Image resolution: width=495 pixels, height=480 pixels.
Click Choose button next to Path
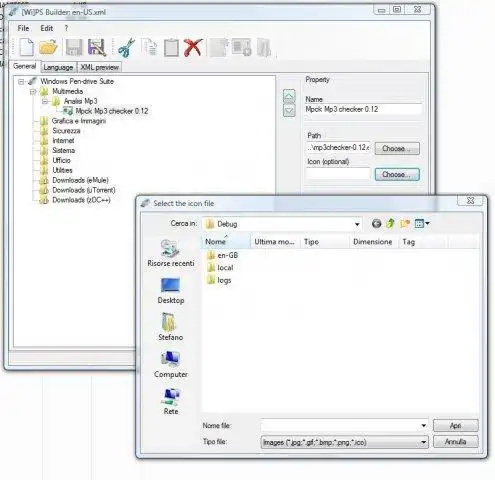[397, 148]
